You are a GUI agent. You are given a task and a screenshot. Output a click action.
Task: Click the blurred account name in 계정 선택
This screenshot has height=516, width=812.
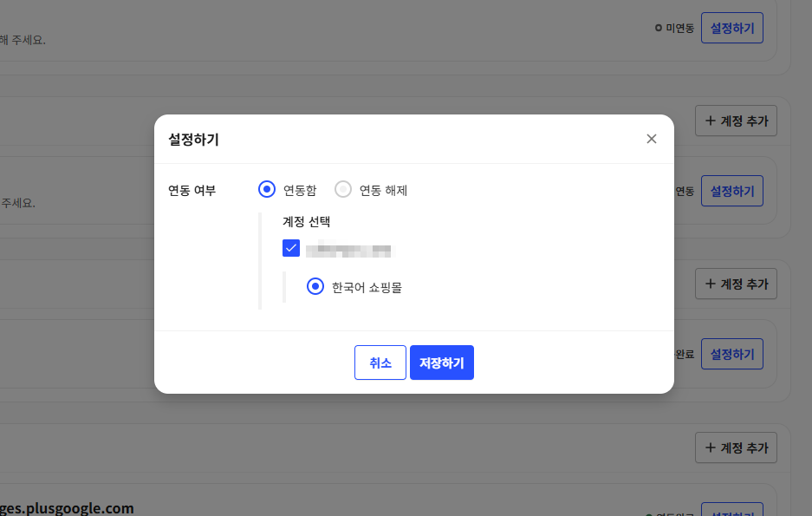tap(349, 251)
